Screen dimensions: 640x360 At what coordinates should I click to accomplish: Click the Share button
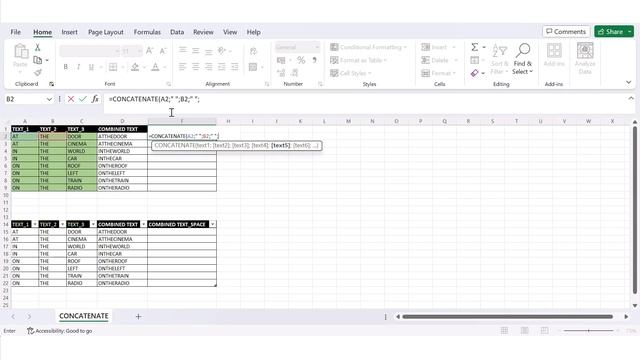pyautogui.click(x=610, y=31)
